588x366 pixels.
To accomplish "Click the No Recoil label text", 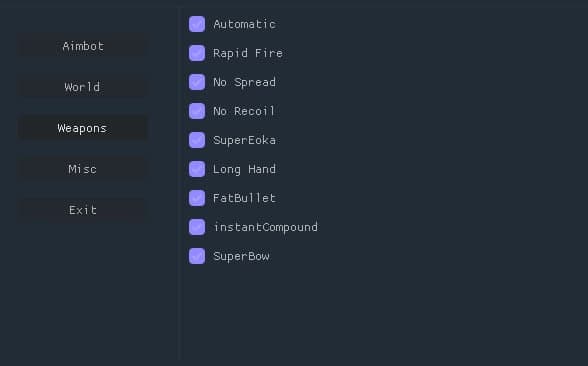I will (244, 111).
